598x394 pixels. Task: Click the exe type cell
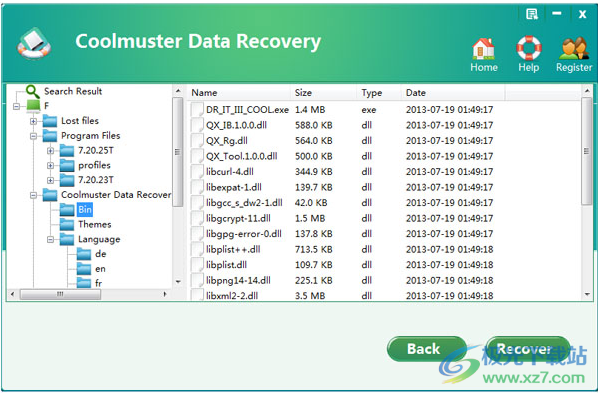(x=369, y=110)
